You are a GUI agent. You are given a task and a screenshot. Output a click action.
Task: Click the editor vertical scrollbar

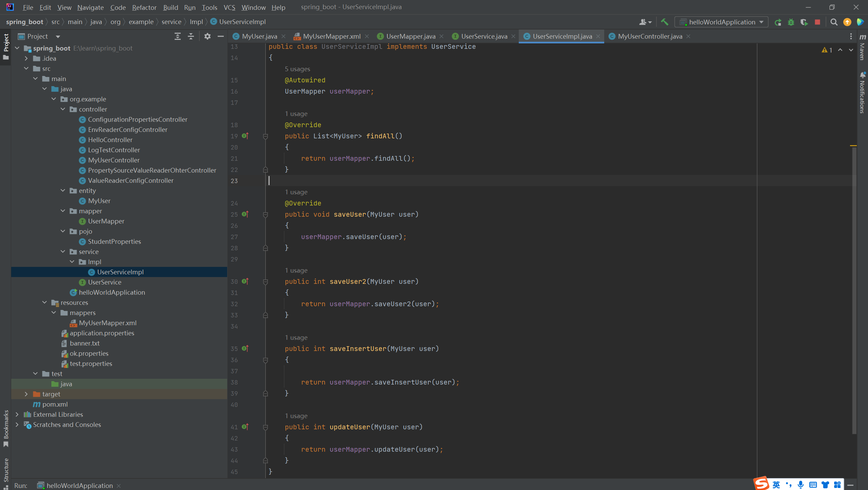click(854, 288)
